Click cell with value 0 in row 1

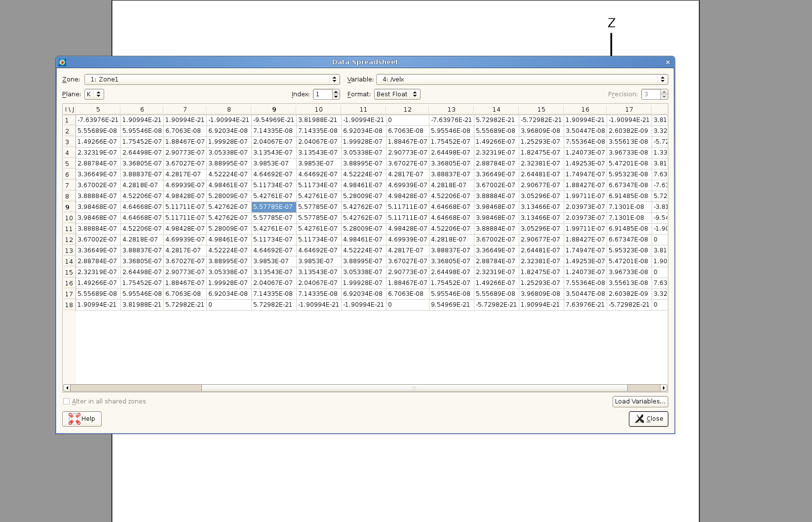407,120
